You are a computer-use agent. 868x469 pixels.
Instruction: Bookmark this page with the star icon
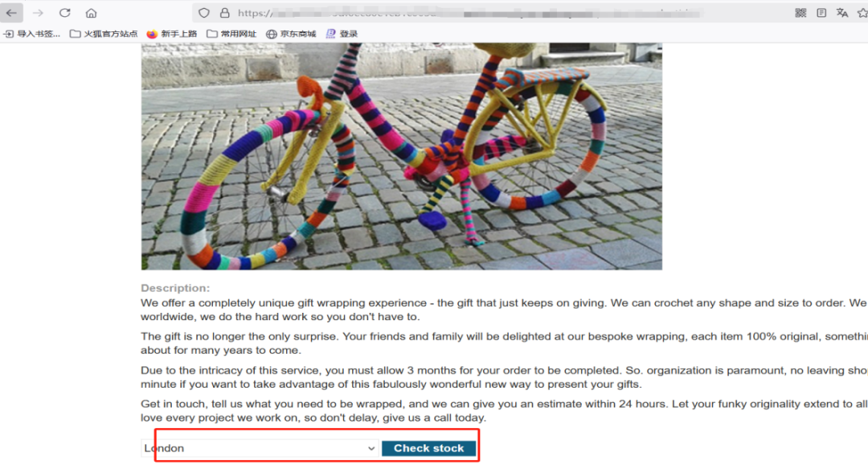[862, 13]
